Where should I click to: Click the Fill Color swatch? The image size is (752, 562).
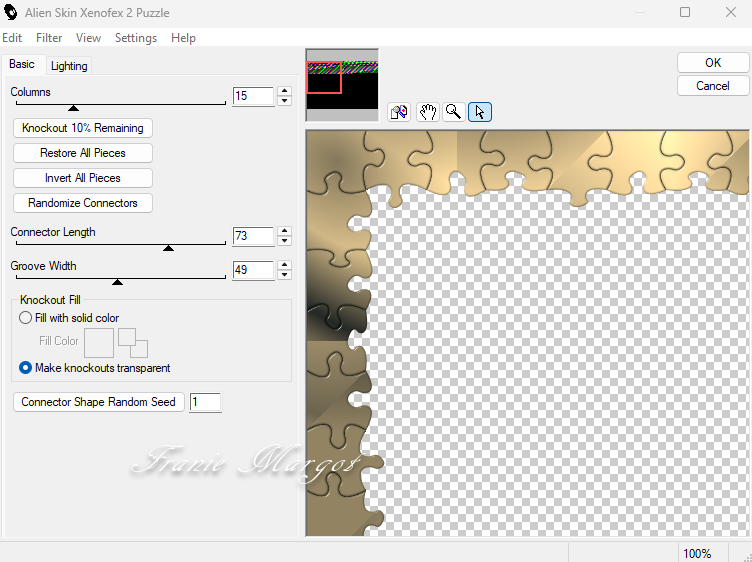[x=99, y=343]
